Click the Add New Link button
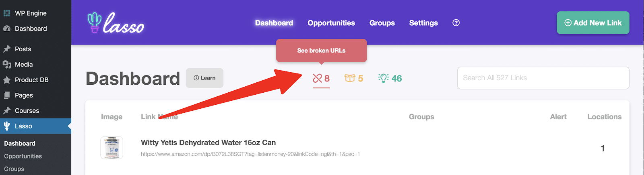The image size is (644, 175). pos(593,23)
